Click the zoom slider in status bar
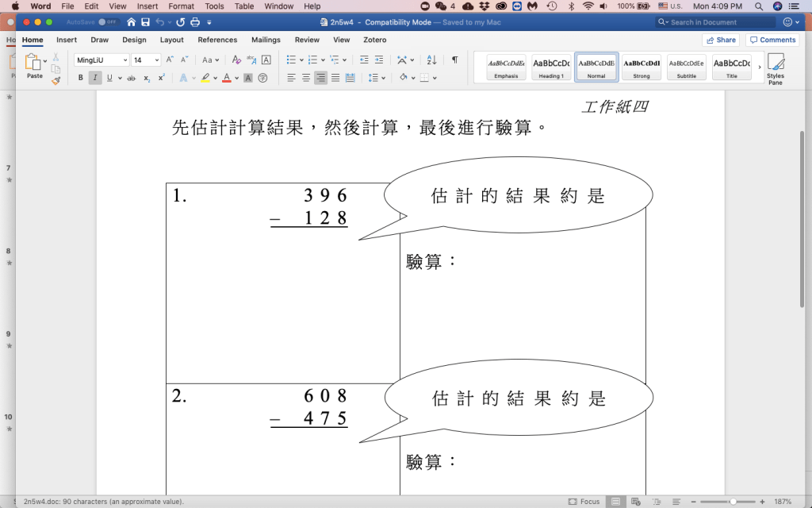The height and width of the screenshot is (508, 812). coord(733,502)
